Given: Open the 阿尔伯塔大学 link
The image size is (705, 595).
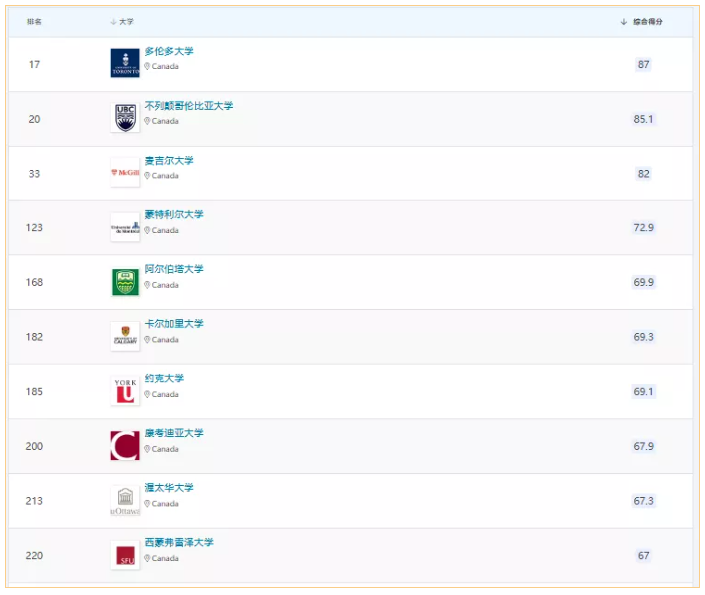Looking at the screenshot, I should point(174,269).
